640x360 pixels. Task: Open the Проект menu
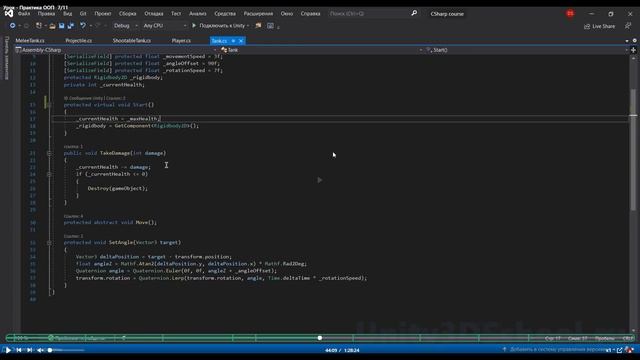(102, 13)
